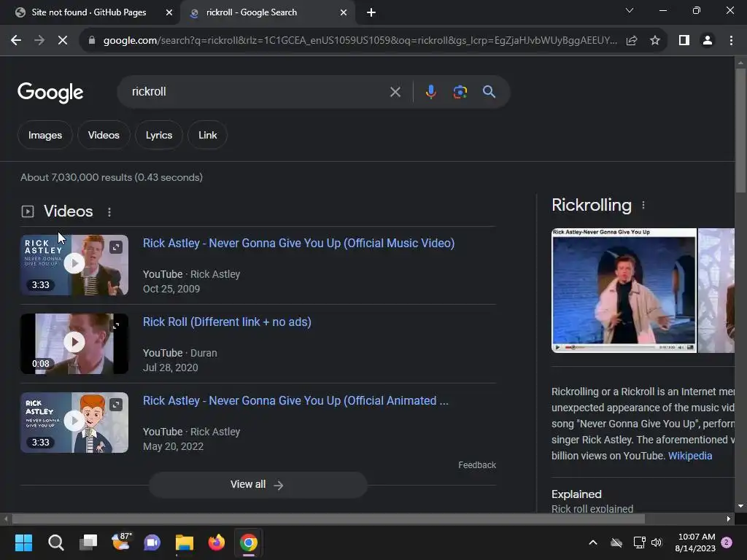
Task: Select the Lyrics filter chip
Action: pyautogui.click(x=158, y=135)
